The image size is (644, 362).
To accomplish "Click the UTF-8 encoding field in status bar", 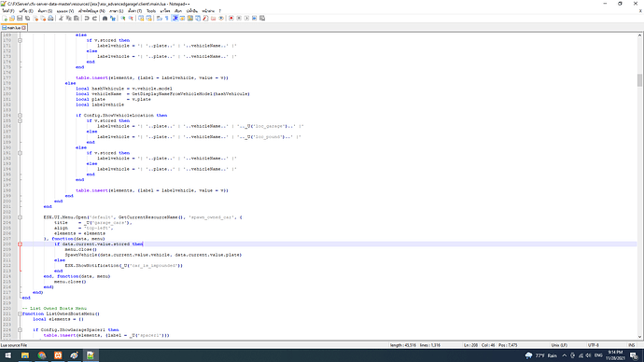I will (593, 345).
